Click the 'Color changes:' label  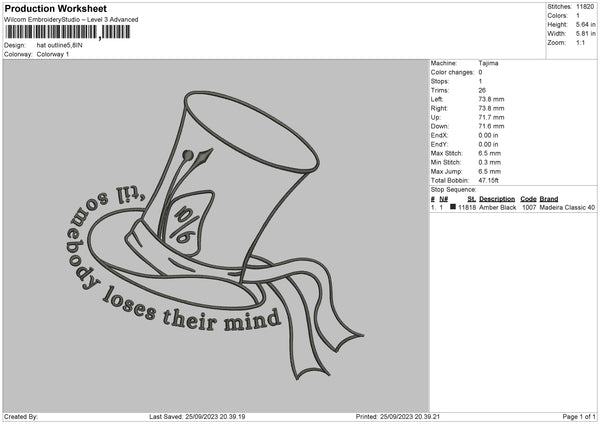point(452,72)
